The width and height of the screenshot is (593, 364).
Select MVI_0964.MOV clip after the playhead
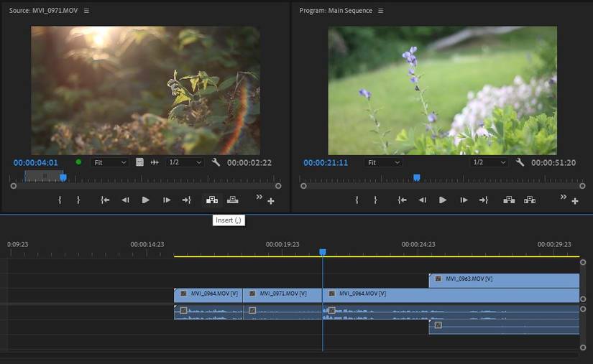click(x=451, y=295)
